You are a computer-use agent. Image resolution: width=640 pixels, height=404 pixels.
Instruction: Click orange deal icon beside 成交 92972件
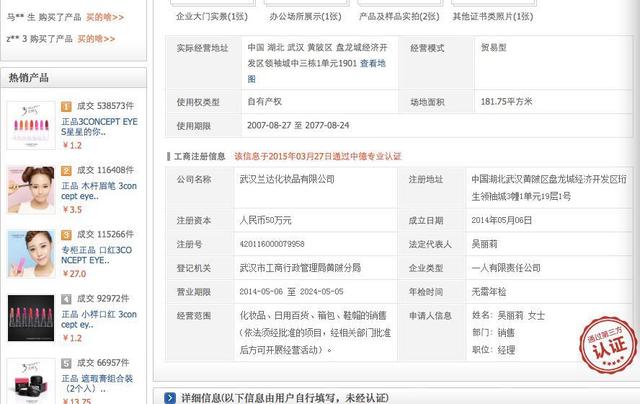(x=67, y=298)
